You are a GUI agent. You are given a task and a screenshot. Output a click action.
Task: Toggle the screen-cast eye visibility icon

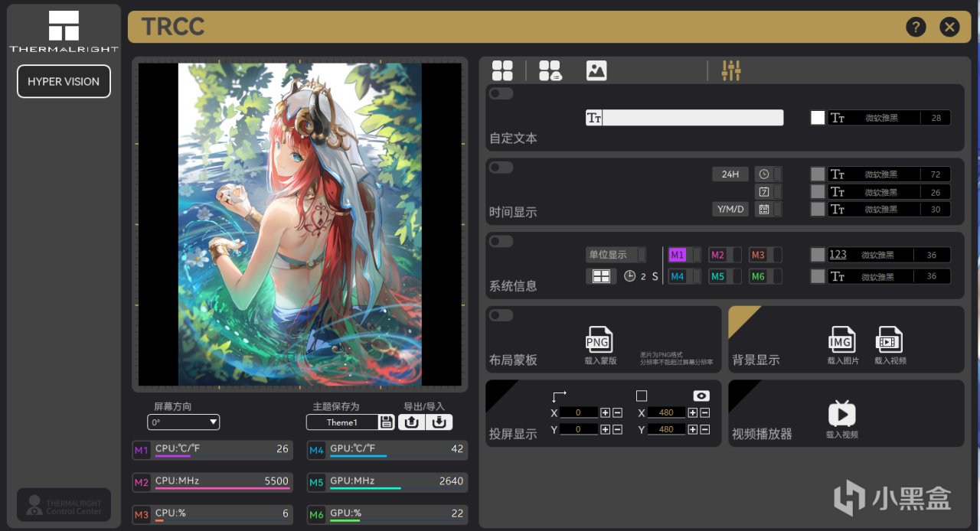tap(701, 396)
